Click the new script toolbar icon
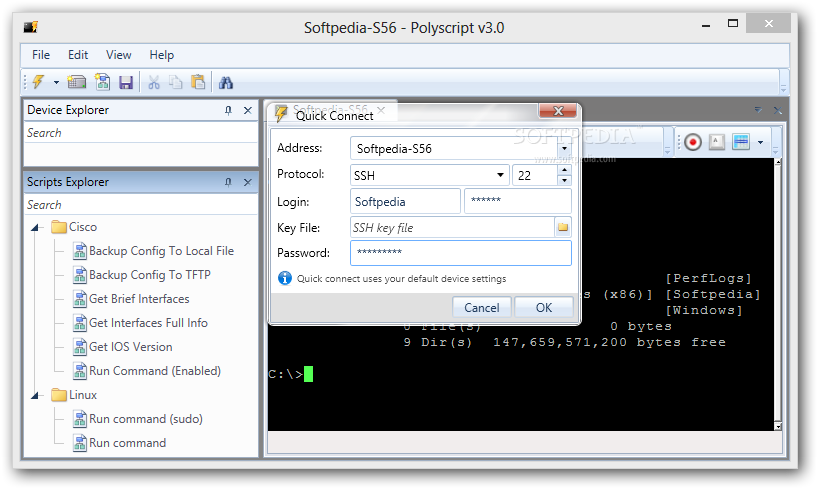The height and width of the screenshot is (489, 818). [x=102, y=82]
